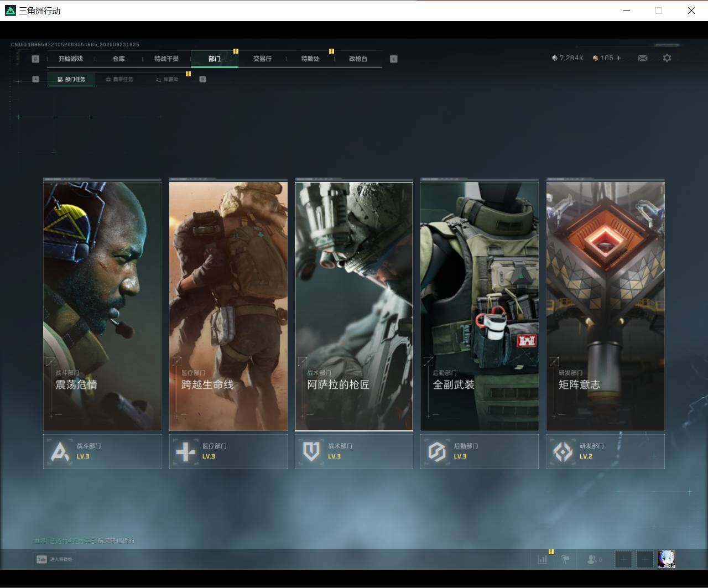Open the sub-tab right of 部门任务

point(119,79)
